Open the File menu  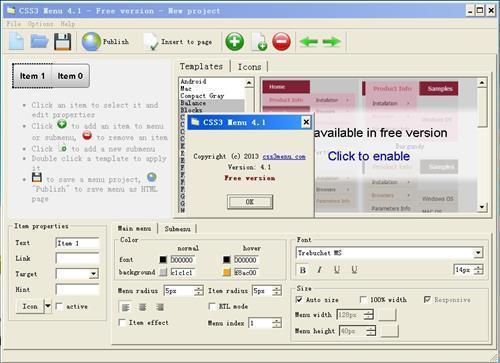click(x=14, y=24)
